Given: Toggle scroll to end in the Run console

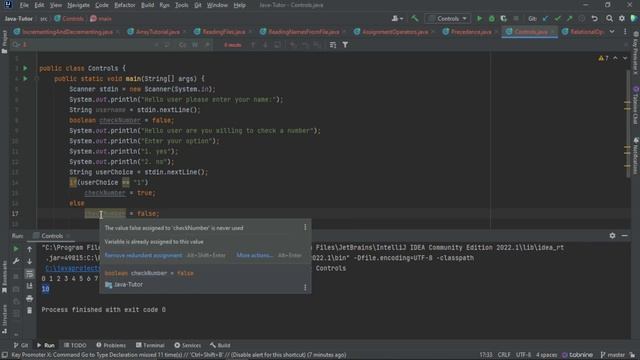Looking at the screenshot, I should pyautogui.click(x=29, y=286).
